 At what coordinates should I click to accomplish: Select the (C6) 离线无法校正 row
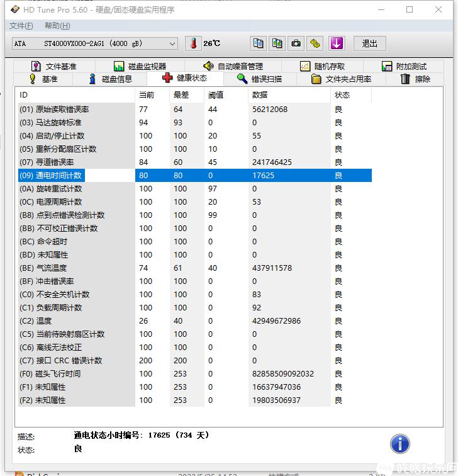(195, 348)
